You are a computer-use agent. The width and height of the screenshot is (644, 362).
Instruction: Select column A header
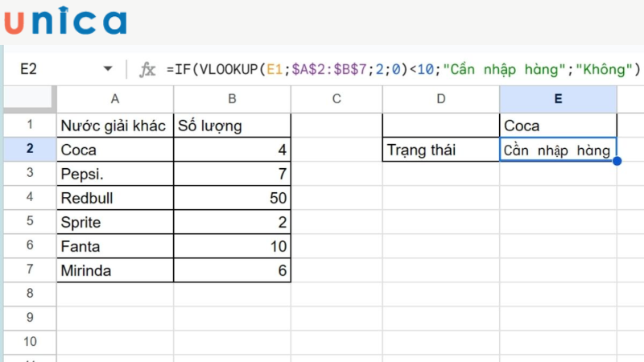115,99
